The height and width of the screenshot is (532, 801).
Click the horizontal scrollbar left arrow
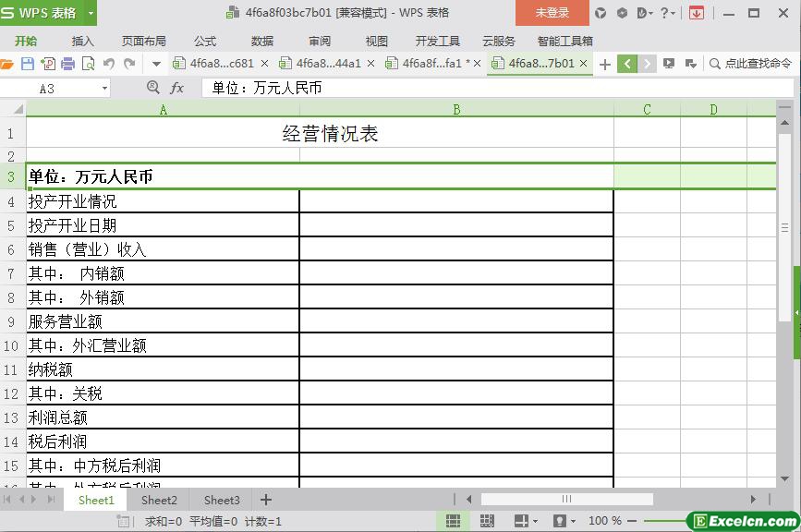469,500
